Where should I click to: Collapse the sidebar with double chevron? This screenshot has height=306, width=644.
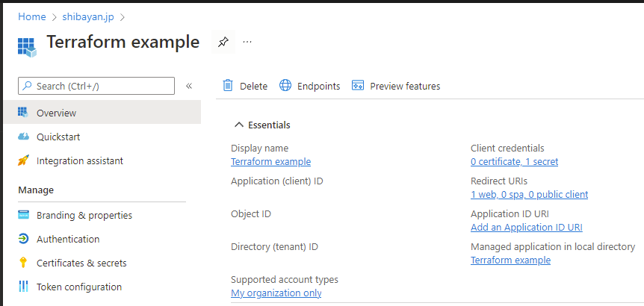pos(189,86)
